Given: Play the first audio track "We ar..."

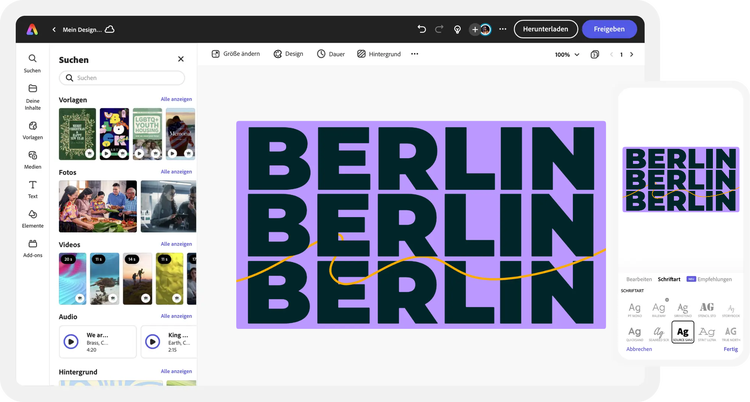Looking at the screenshot, I should 71,341.
